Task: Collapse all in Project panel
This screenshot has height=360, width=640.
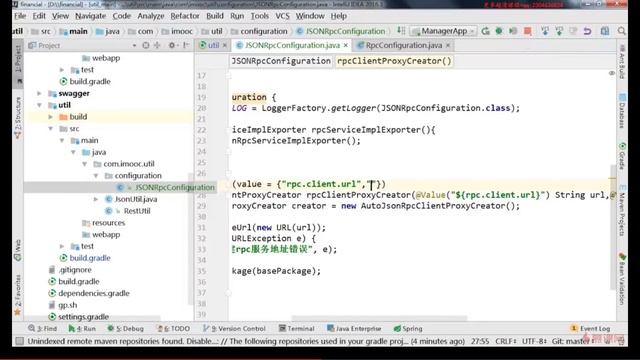Action: (x=157, y=45)
